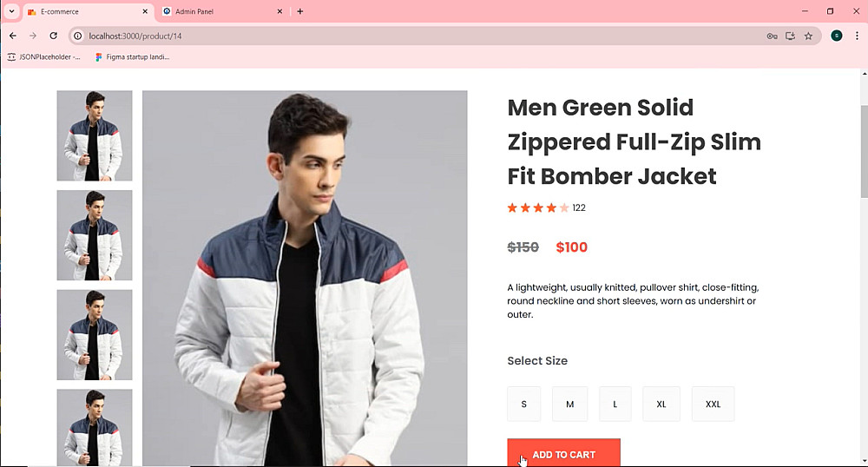Select the E-commerce tab
The width and height of the screenshot is (868, 467).
tap(82, 11)
